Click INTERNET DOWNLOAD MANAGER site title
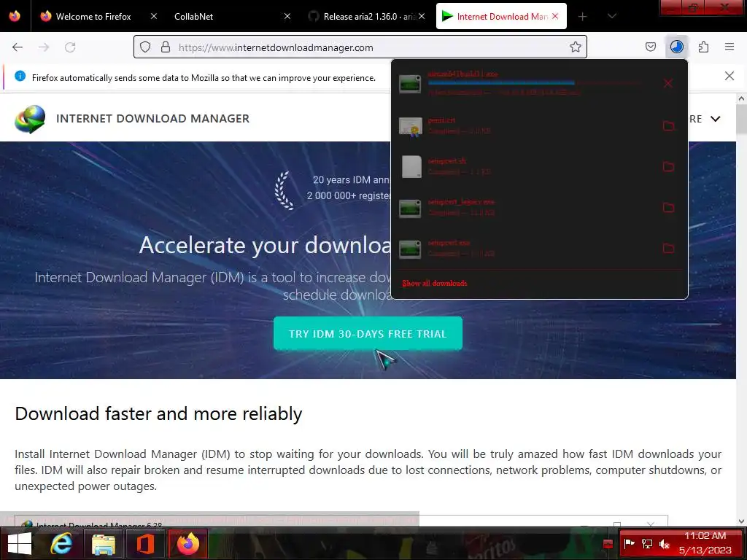 (152, 119)
